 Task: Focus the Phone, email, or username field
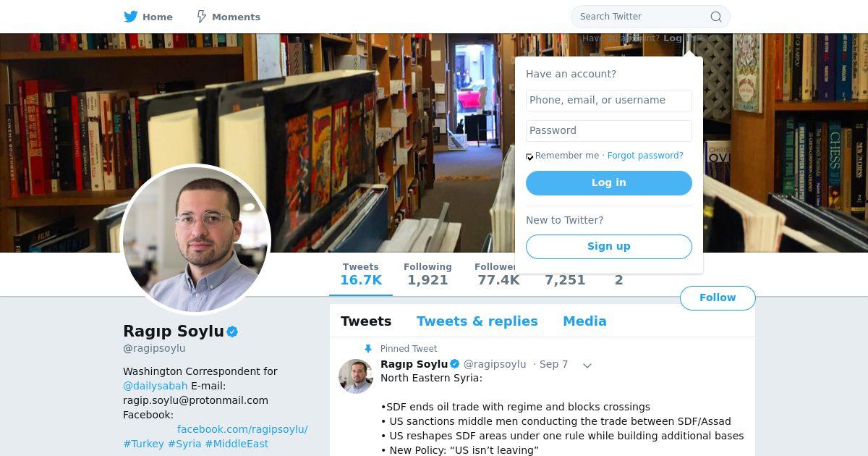pos(609,101)
